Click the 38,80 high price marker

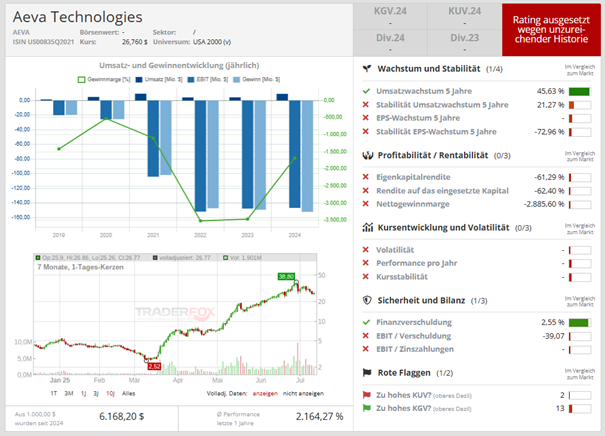(286, 276)
